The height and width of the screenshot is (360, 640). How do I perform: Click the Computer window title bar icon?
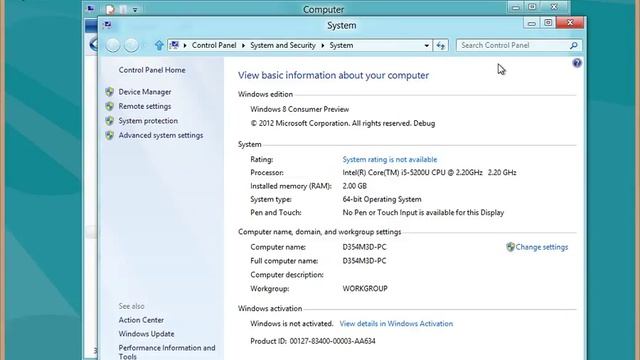tap(91, 9)
